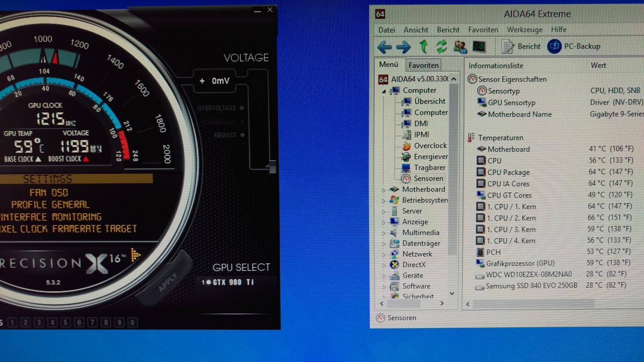This screenshot has width=644, height=362.
Task: Click the Geräte tree icon
Action: tap(395, 276)
